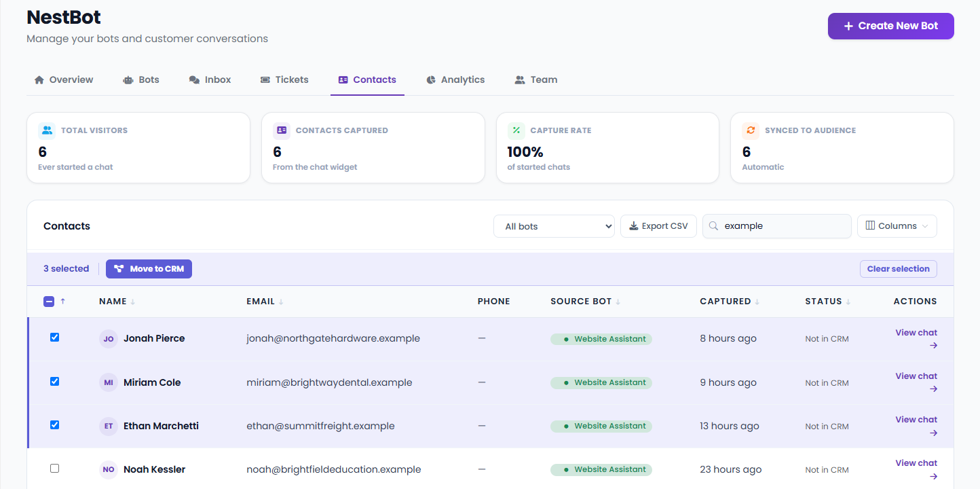This screenshot has width=980, height=489.
Task: Click the house icon on the Overview tab
Action: point(39,79)
